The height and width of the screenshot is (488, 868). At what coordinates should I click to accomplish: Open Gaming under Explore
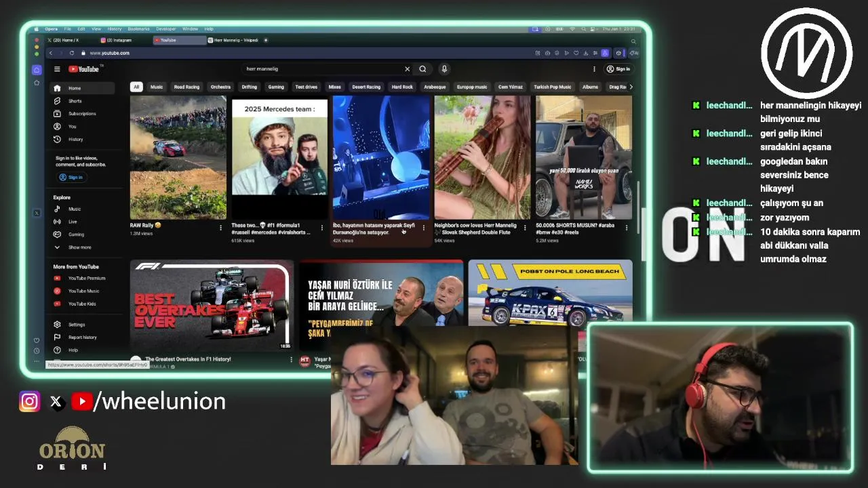(81, 235)
